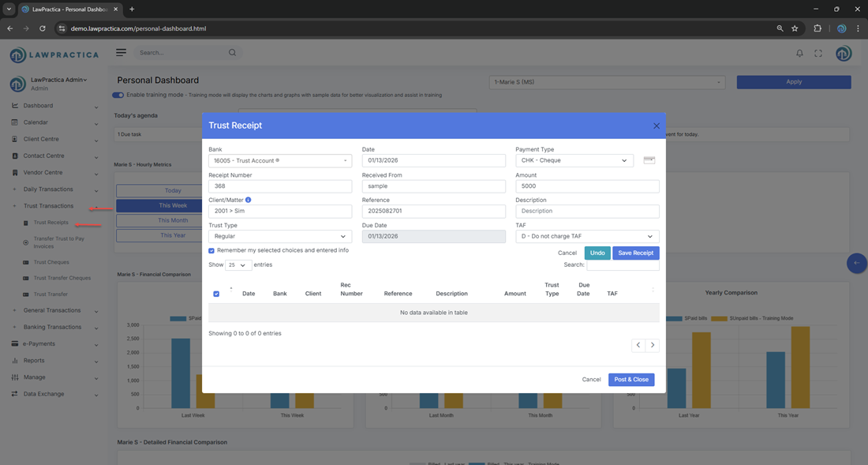Open the Payment Type dropdown

click(x=576, y=161)
